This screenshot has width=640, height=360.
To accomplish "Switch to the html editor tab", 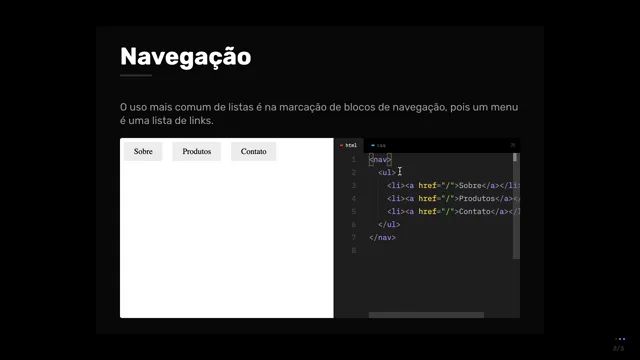I will click(x=348, y=145).
